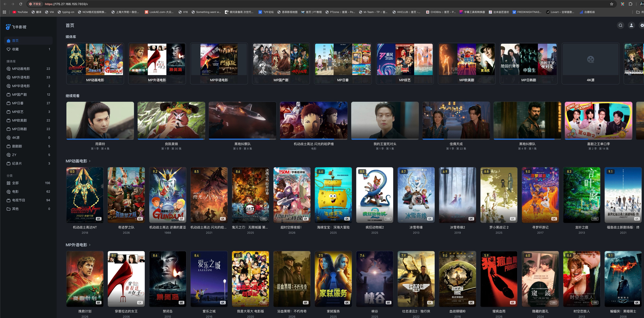Image resolution: width=644 pixels, height=318 pixels.
Task: Open MP外语电影 library in the sidebar
Action: (x=28, y=77)
